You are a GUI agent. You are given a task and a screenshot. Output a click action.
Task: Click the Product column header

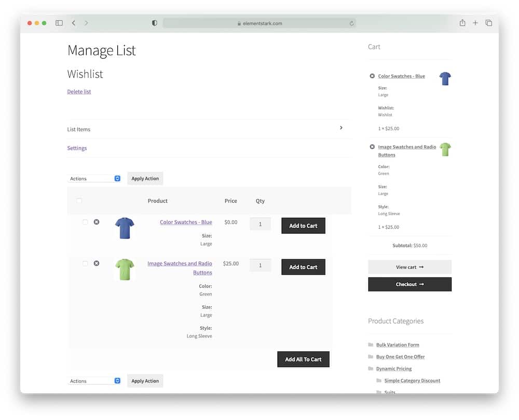pyautogui.click(x=158, y=201)
